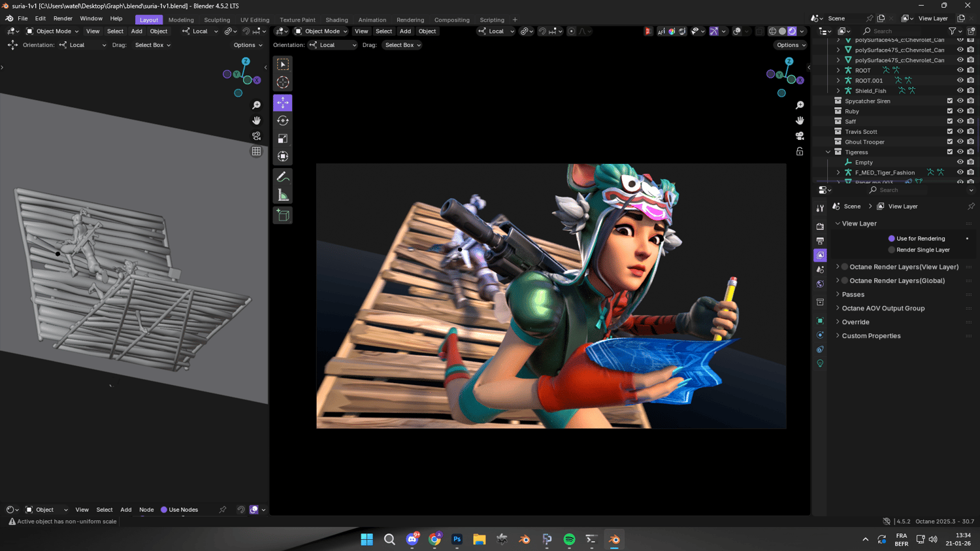Click the zoom magnifier in right viewport

(x=800, y=105)
